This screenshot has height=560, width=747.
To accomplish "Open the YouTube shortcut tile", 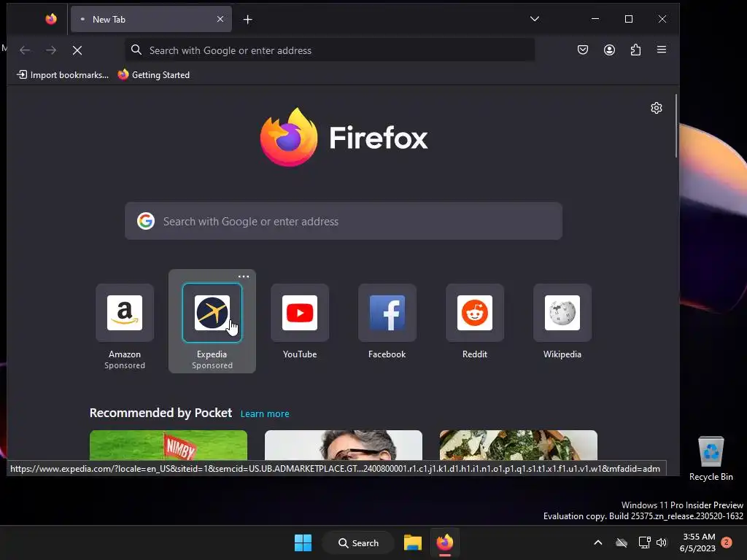I will (300, 313).
